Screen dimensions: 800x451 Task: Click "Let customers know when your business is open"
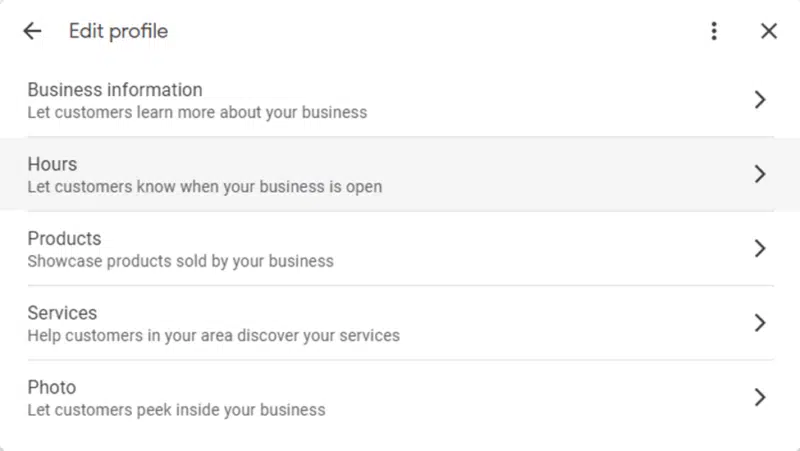(204, 187)
